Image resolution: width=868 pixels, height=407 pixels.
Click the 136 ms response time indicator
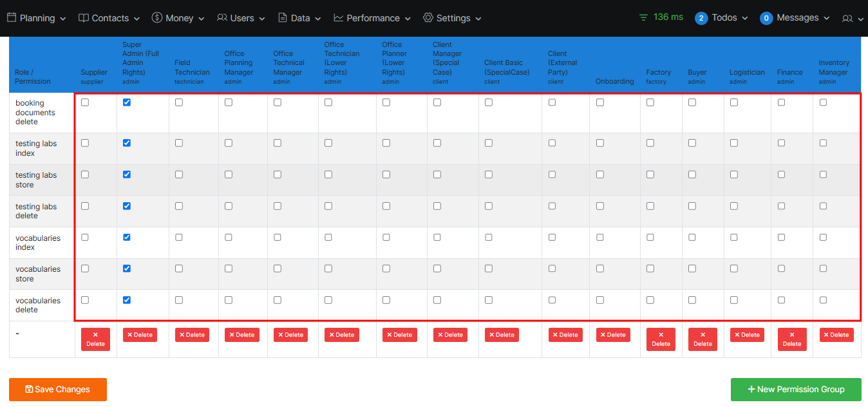(661, 17)
